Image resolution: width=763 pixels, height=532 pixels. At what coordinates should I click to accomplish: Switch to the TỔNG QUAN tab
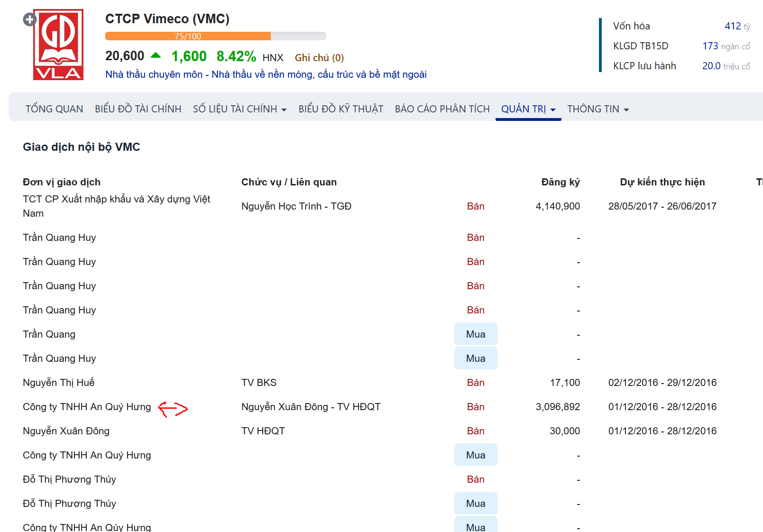[x=54, y=109]
